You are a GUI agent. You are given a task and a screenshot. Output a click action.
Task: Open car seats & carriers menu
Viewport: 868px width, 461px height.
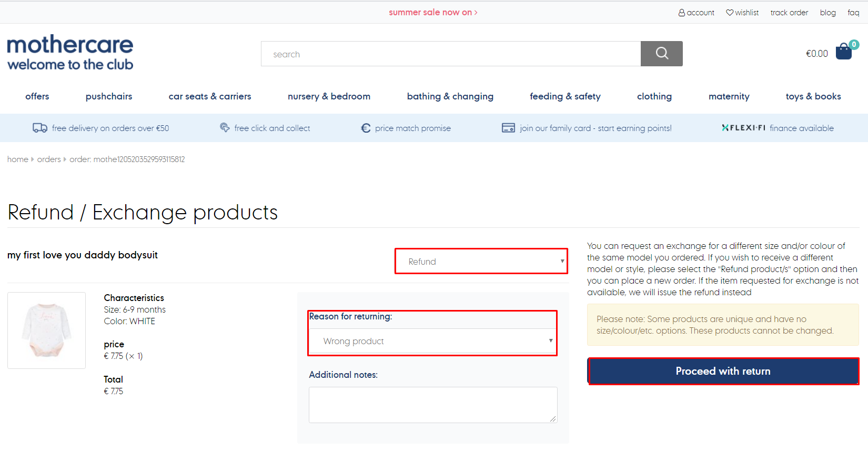click(x=210, y=96)
